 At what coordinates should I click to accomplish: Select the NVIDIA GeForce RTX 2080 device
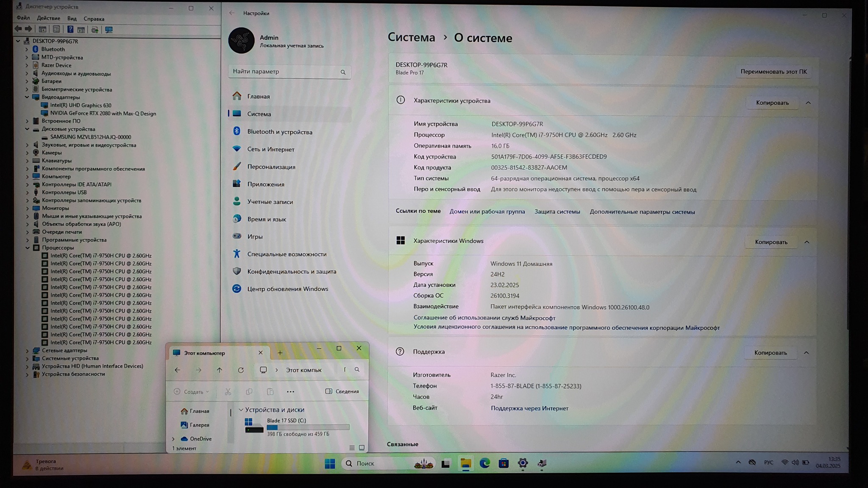point(103,114)
